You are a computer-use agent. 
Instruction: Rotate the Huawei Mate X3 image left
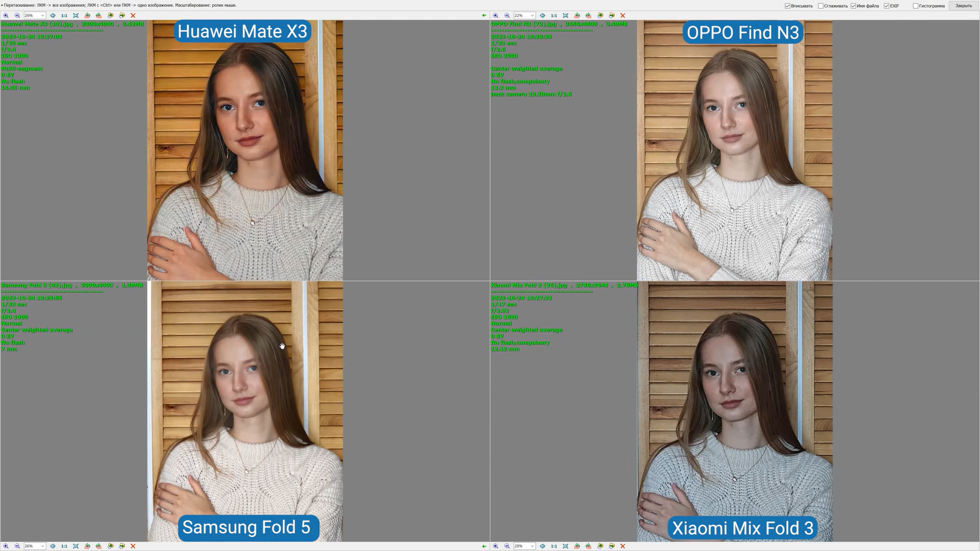[x=87, y=15]
